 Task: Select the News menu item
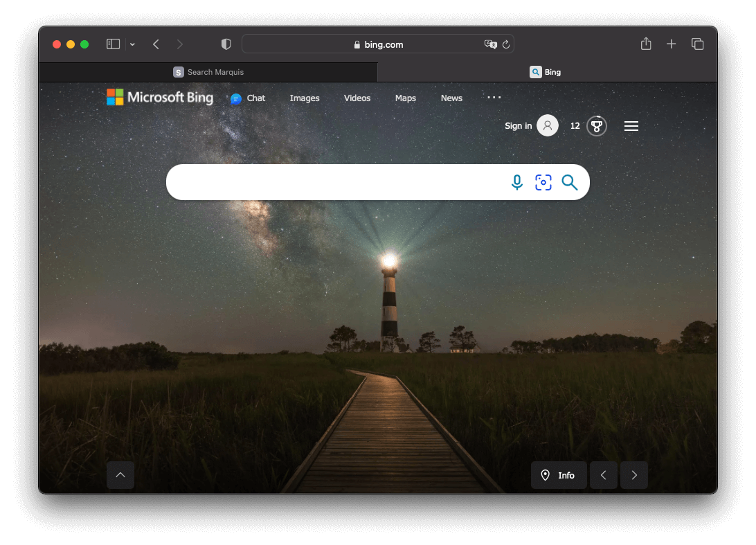tap(451, 98)
